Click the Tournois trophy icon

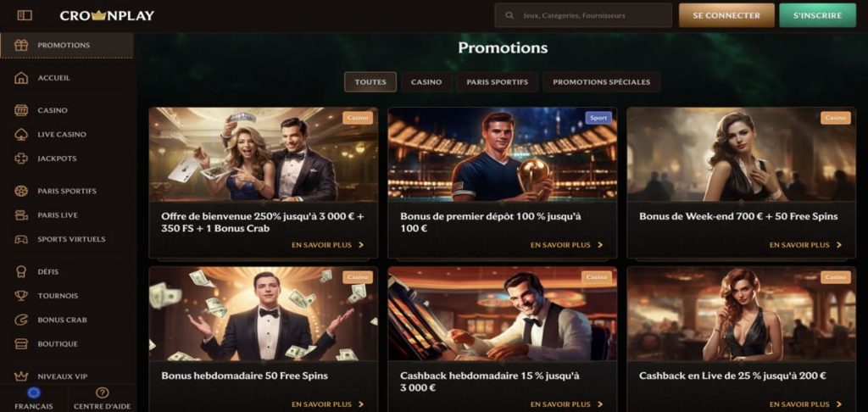(22, 296)
